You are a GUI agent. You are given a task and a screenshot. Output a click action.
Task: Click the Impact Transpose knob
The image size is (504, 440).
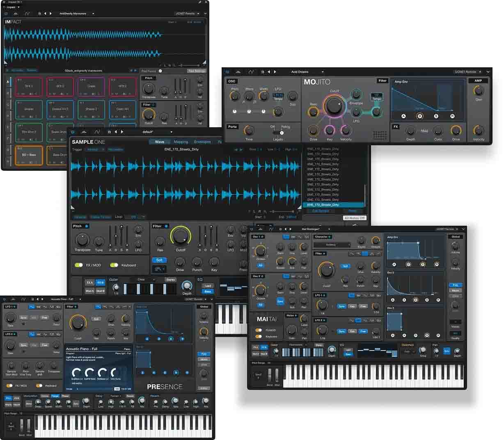click(x=148, y=88)
